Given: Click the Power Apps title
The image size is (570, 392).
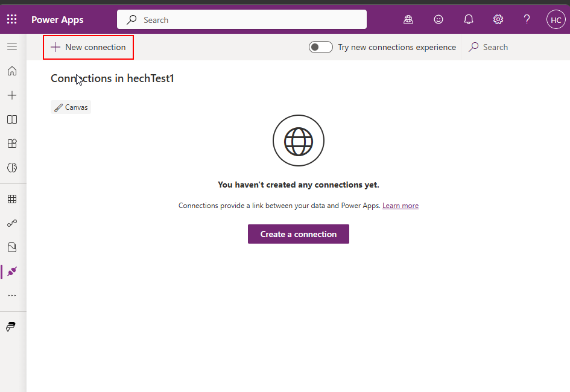Looking at the screenshot, I should point(57,20).
